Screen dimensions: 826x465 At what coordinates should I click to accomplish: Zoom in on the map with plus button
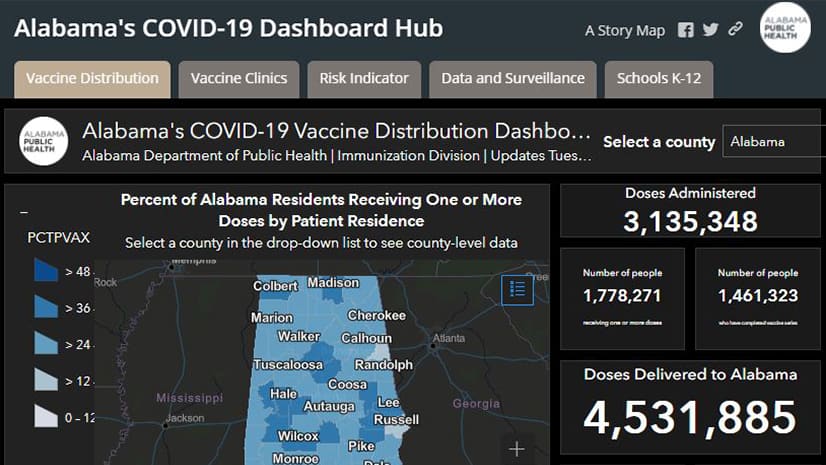point(517,449)
